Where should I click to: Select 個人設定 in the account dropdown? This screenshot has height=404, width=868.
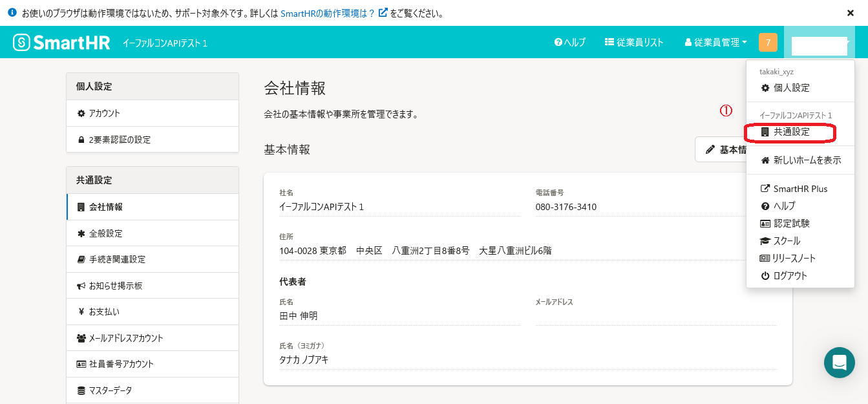800,88
